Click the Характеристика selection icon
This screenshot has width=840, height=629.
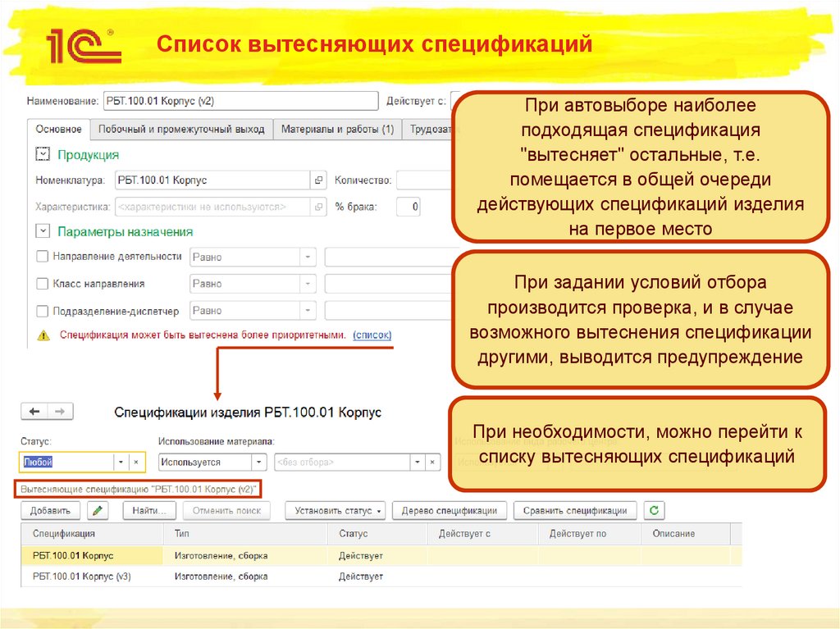(318, 207)
